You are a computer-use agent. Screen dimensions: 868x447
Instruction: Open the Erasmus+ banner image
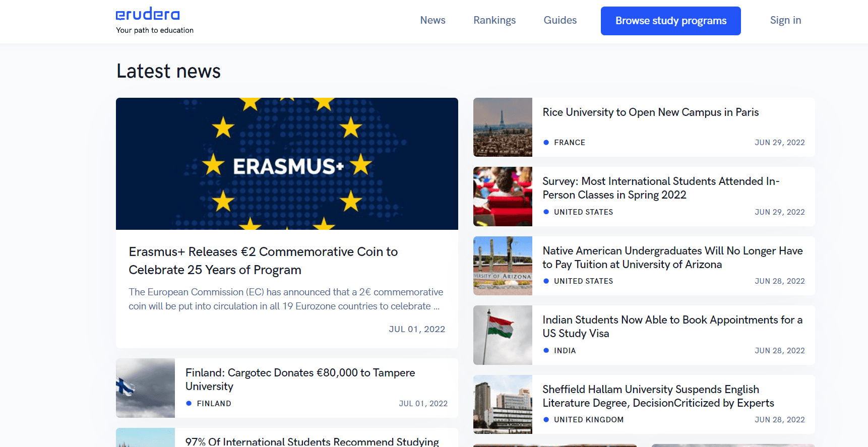[287, 164]
